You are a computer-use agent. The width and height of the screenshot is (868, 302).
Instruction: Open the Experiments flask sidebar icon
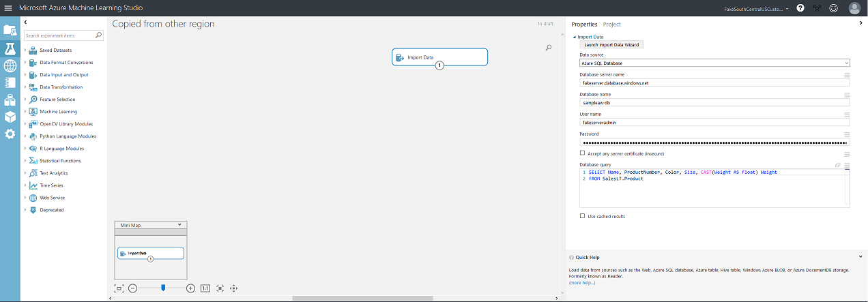coord(10,48)
